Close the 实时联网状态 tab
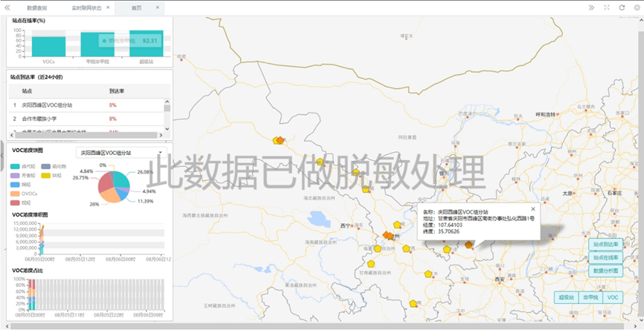This screenshot has width=644, height=330. tap(108, 7)
